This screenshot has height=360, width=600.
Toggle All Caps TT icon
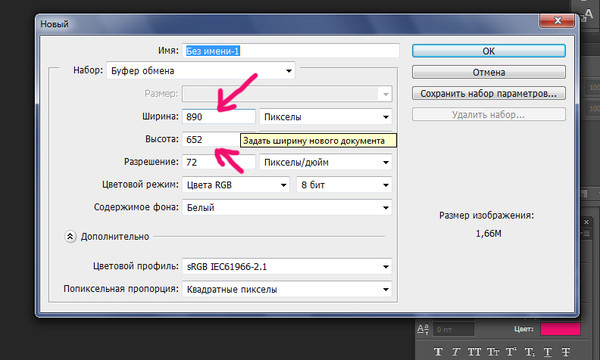pos(474,352)
